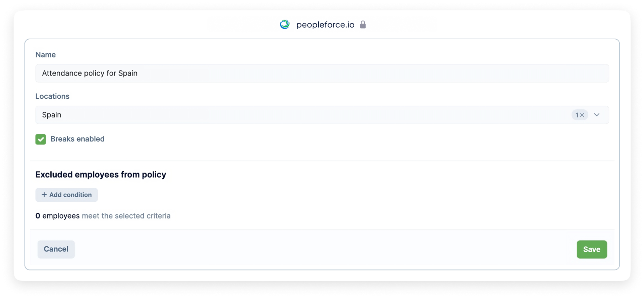Cancel the policy form
The height and width of the screenshot is (298, 644).
tap(56, 249)
